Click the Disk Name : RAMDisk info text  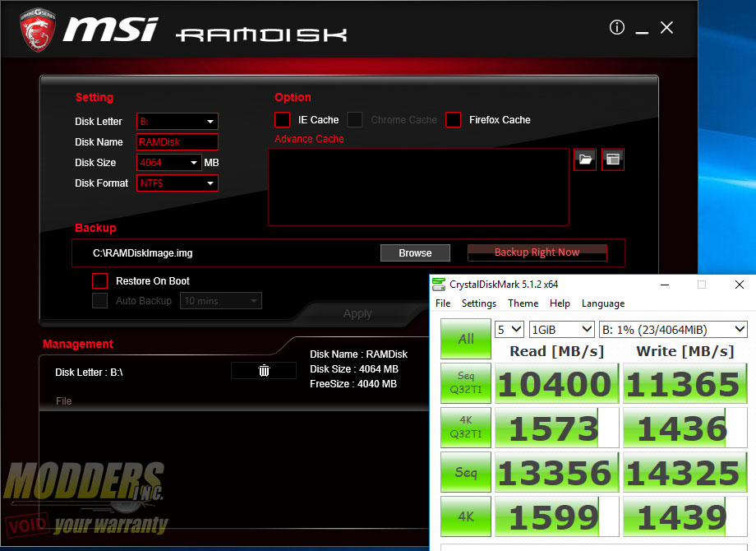pos(359,354)
